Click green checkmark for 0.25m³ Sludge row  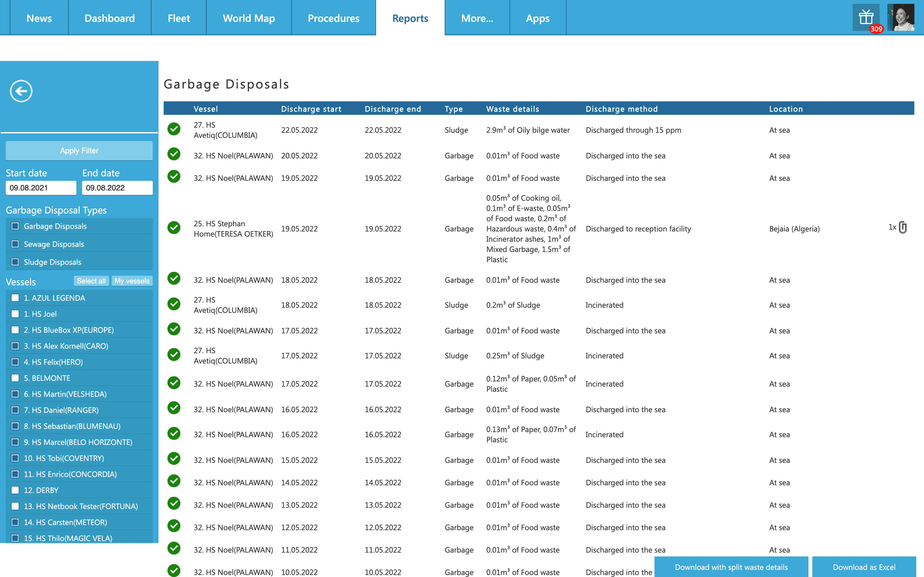point(174,355)
